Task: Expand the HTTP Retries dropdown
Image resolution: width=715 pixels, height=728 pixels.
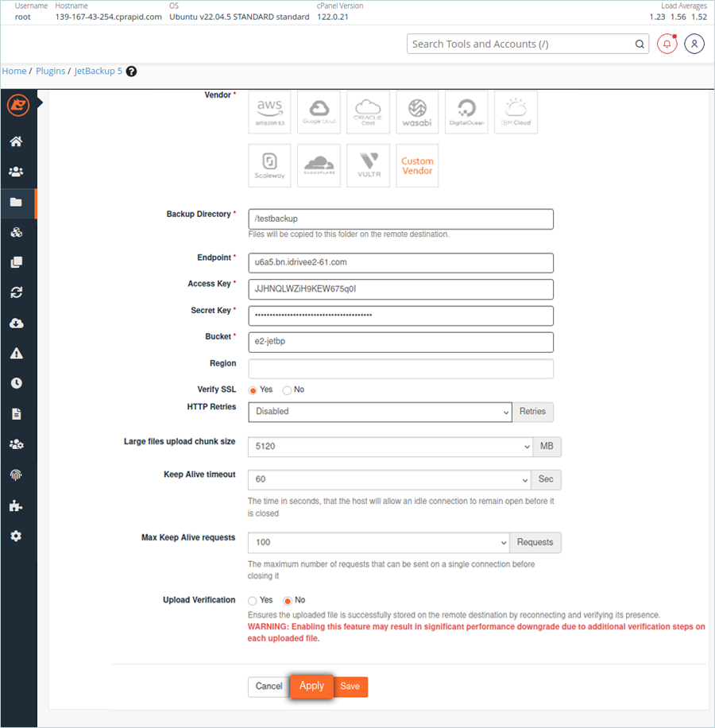Action: (380, 412)
